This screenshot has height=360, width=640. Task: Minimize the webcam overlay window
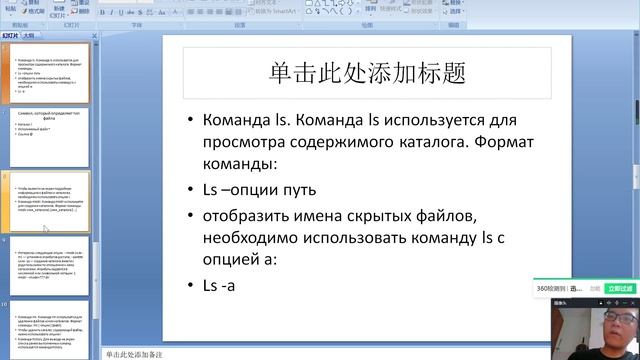[x=624, y=303]
